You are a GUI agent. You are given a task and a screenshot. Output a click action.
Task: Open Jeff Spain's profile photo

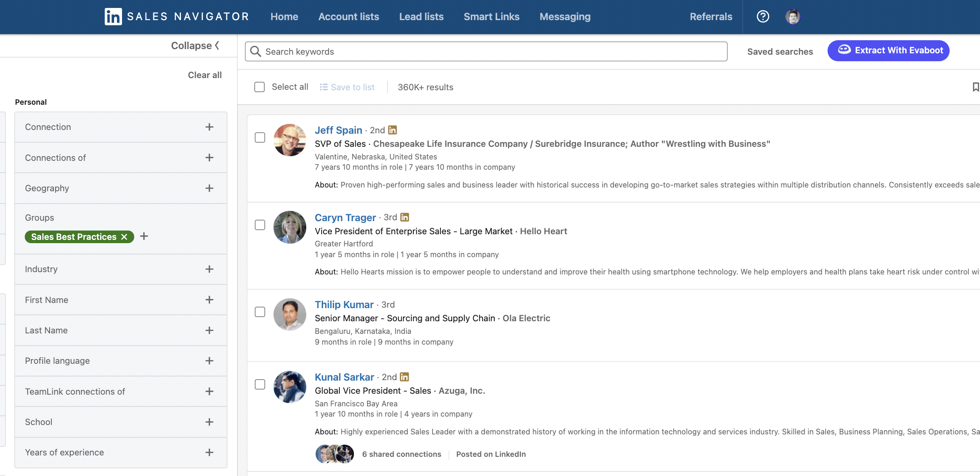289,140
